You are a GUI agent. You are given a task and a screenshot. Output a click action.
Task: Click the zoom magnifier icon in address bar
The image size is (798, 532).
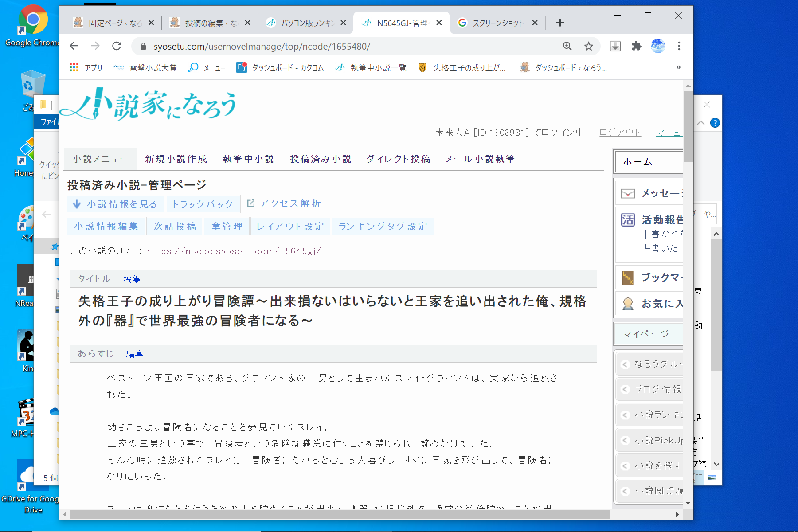point(567,46)
